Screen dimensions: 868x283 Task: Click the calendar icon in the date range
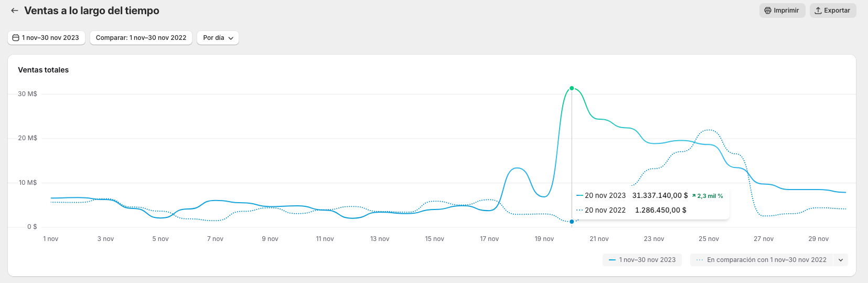[16, 38]
